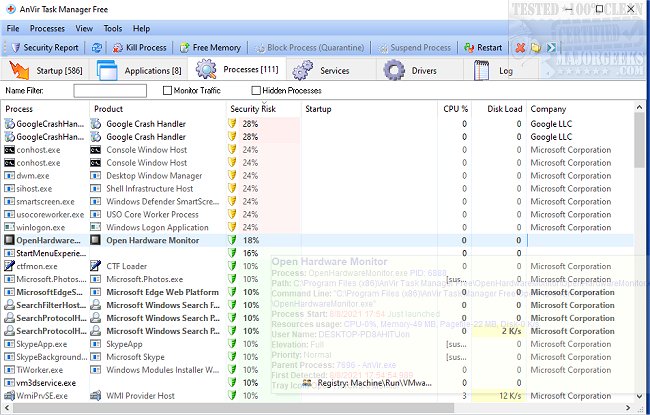Click green shield in Open Hardware Monitor row
The width and height of the screenshot is (650, 415).
click(233, 240)
